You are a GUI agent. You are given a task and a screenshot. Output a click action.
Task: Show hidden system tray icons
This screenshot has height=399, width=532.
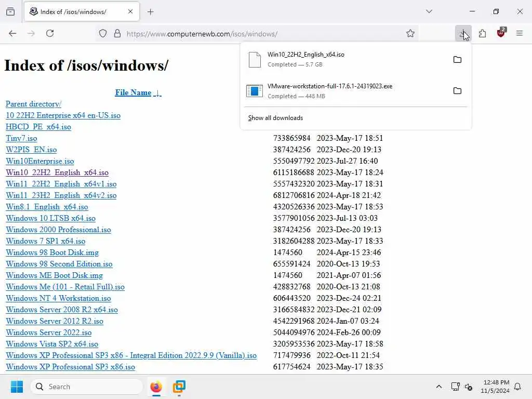438,387
